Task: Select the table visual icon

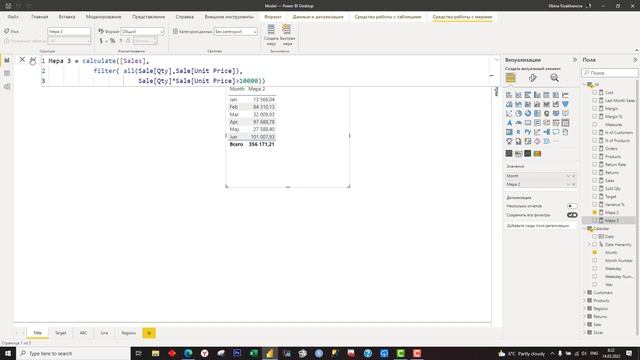Action: coord(565,123)
